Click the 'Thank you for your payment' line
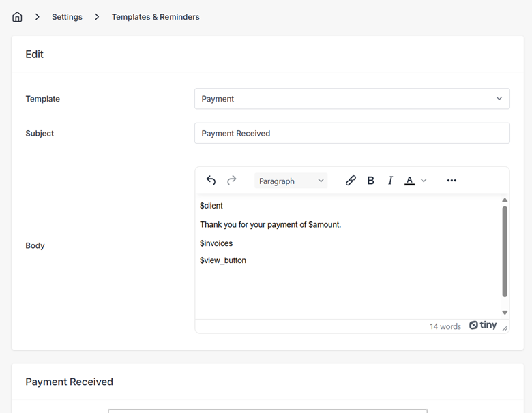The width and height of the screenshot is (532, 413). coord(270,224)
